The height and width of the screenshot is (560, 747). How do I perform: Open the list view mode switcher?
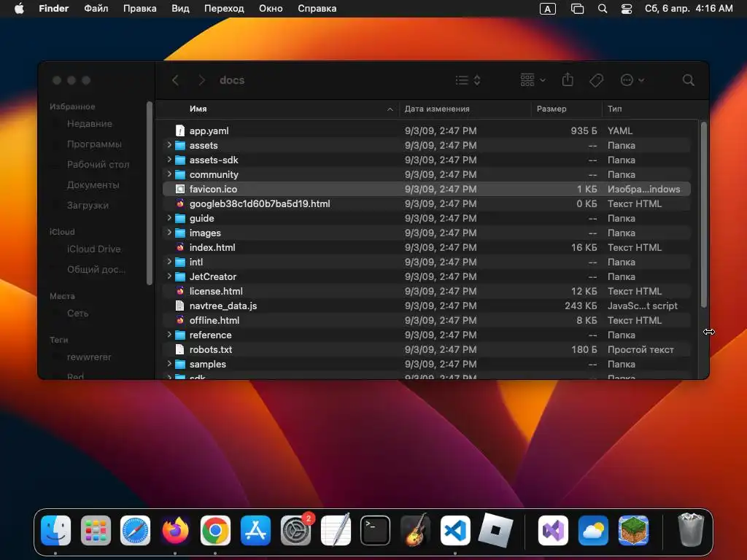pos(468,80)
